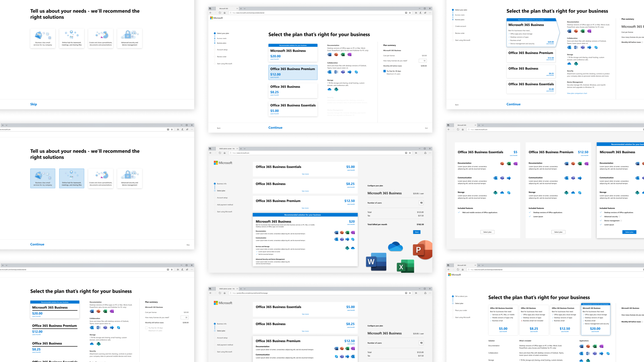The height and width of the screenshot is (362, 644).
Task: Open the View plan comparison chart link
Action: coord(577,93)
